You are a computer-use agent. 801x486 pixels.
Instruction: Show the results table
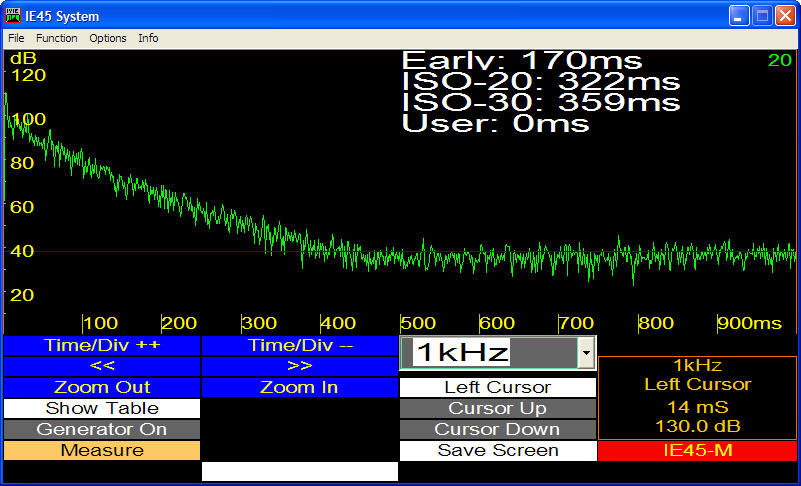click(102, 408)
